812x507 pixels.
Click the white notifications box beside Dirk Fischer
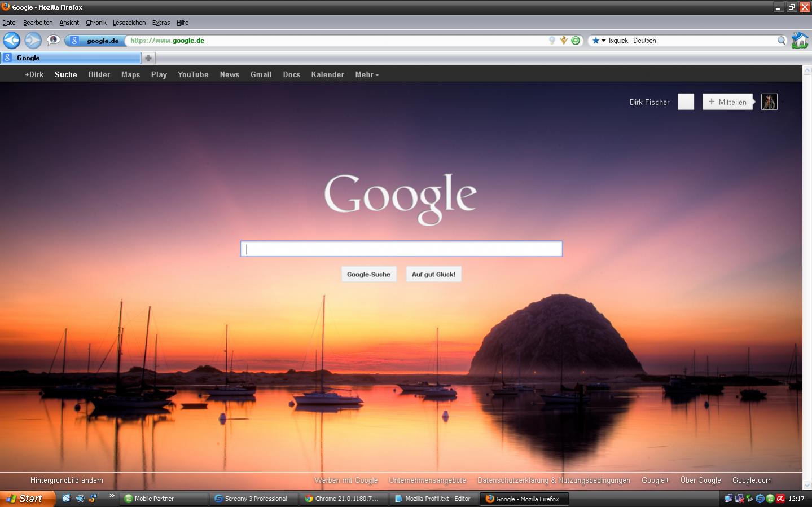[686, 102]
